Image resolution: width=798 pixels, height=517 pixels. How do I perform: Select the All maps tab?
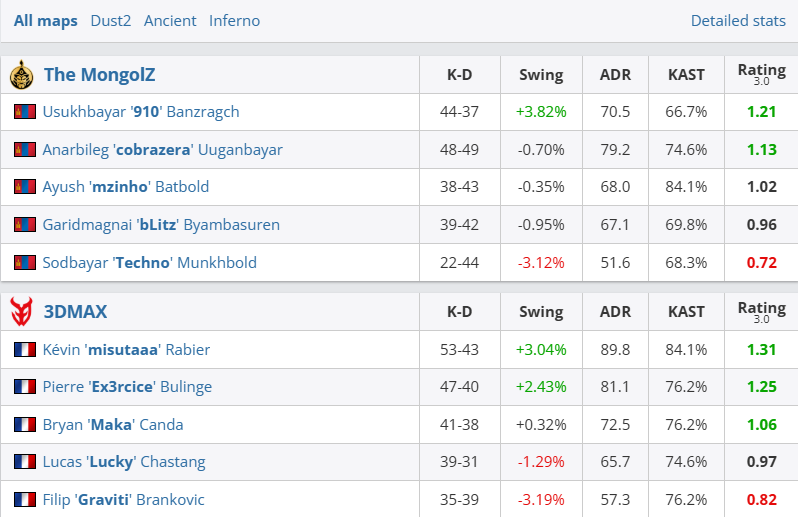[x=45, y=20]
